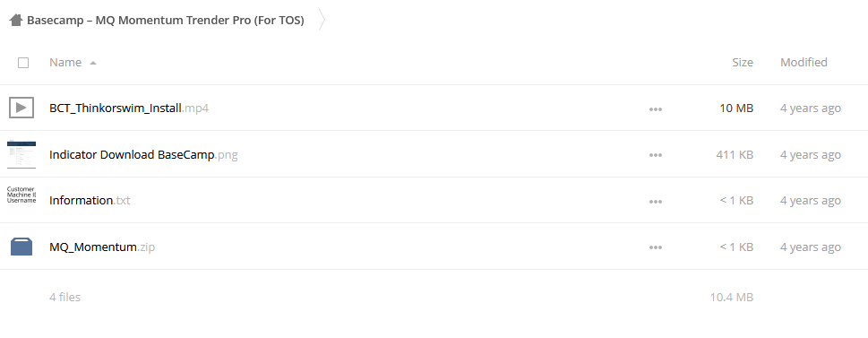This screenshot has width=868, height=338.
Task: Open the MQ_Momentum.zip file
Action: pos(102,247)
